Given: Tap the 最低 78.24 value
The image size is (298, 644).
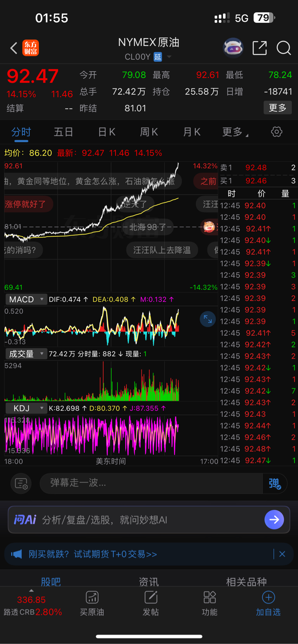Looking at the screenshot, I should pos(280,75).
